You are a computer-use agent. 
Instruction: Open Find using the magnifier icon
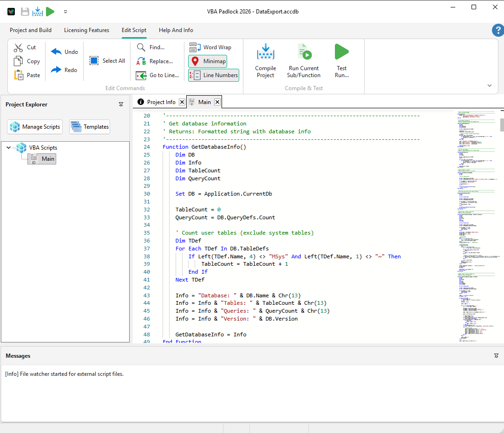140,47
